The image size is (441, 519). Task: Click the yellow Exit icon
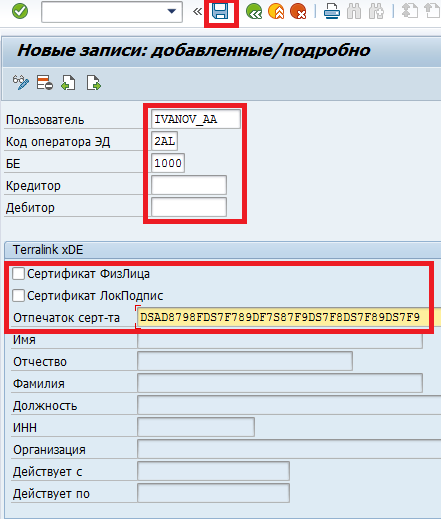pyautogui.click(x=276, y=12)
